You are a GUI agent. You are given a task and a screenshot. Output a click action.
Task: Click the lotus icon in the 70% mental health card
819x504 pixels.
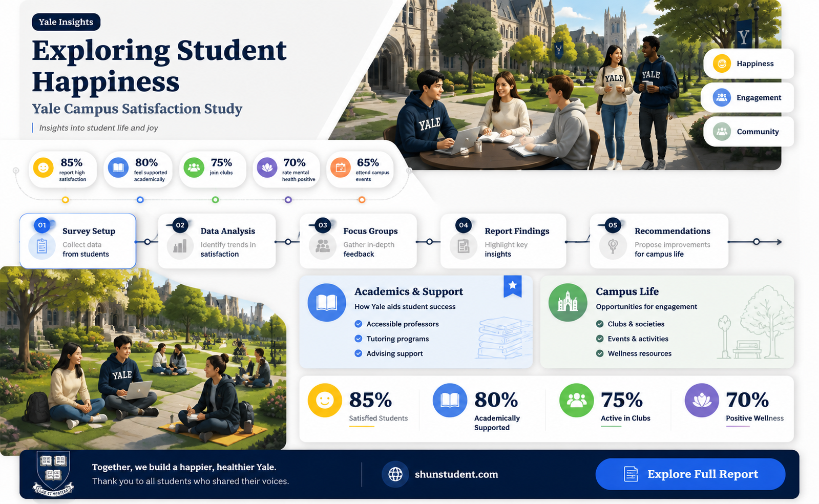point(267,168)
